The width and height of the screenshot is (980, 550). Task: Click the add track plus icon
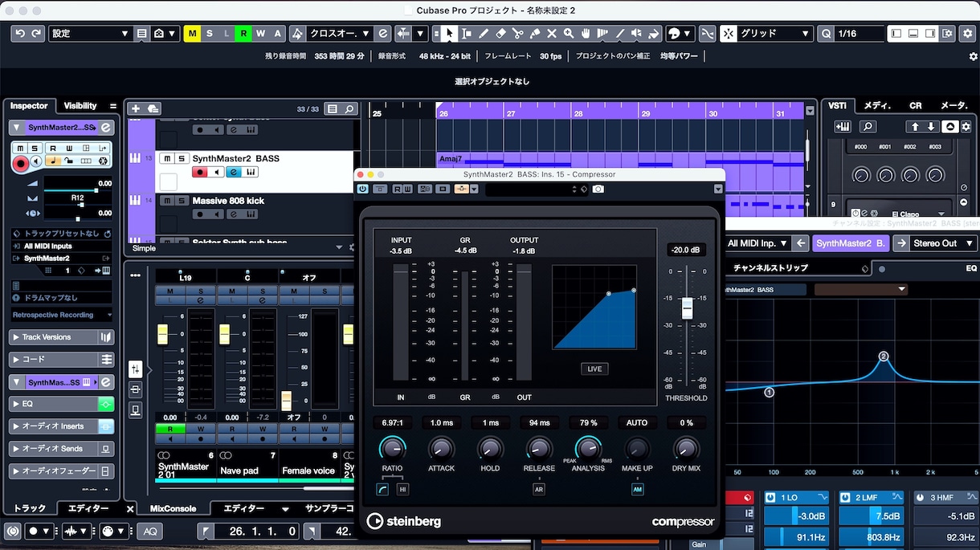(135, 108)
